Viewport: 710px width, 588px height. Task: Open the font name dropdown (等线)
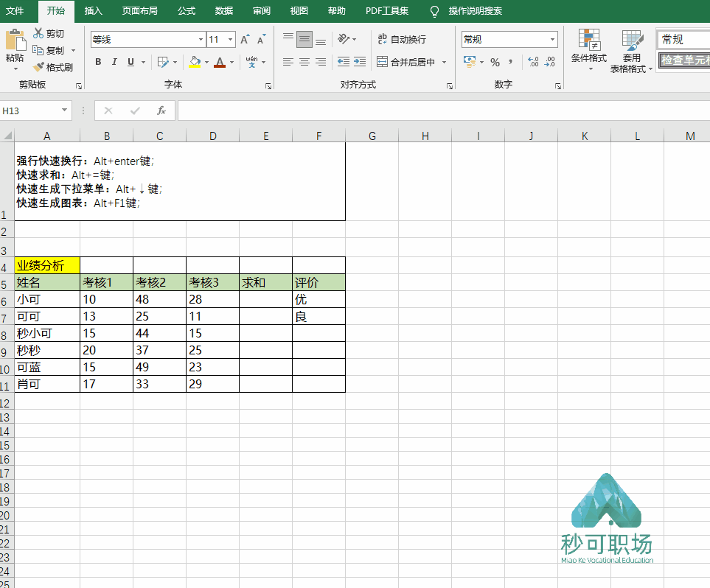tap(201, 39)
